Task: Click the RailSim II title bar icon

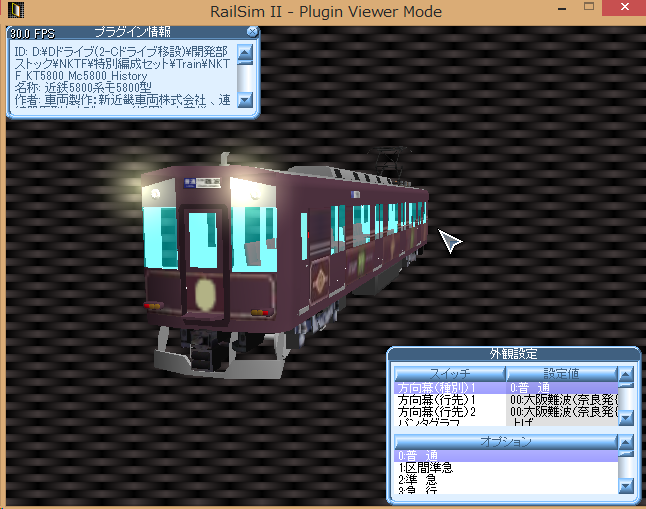Action: (16, 10)
